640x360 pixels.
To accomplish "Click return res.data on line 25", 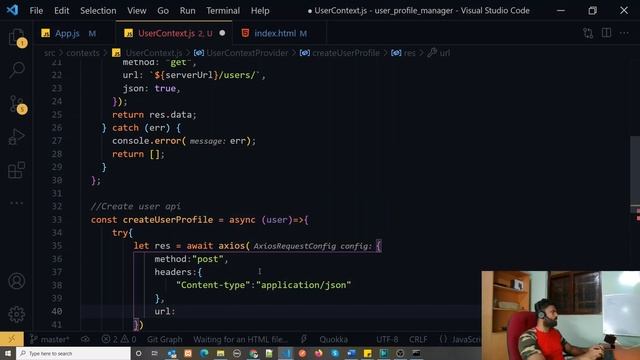I will (154, 115).
